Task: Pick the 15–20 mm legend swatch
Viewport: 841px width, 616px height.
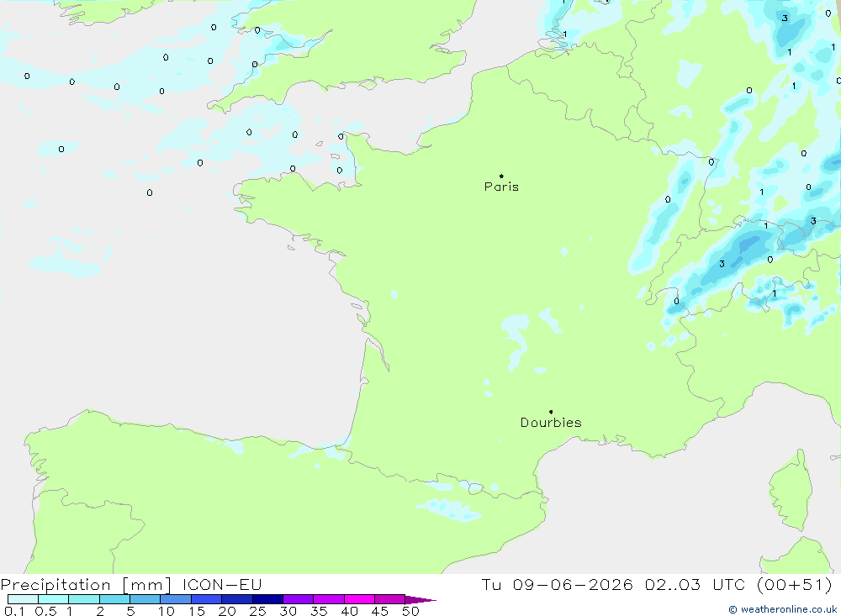Action: 207,599
